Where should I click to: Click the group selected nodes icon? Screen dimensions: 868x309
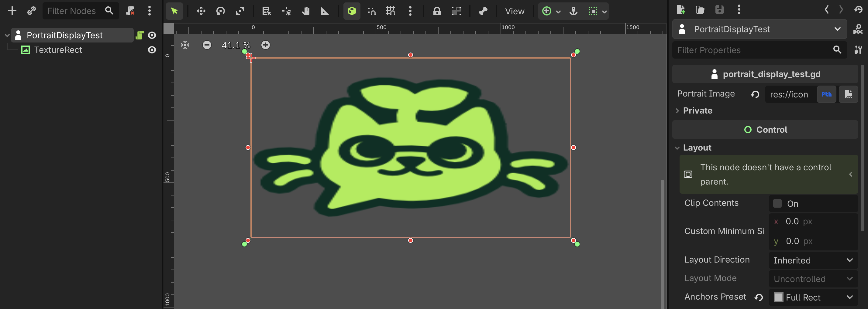[x=456, y=11]
